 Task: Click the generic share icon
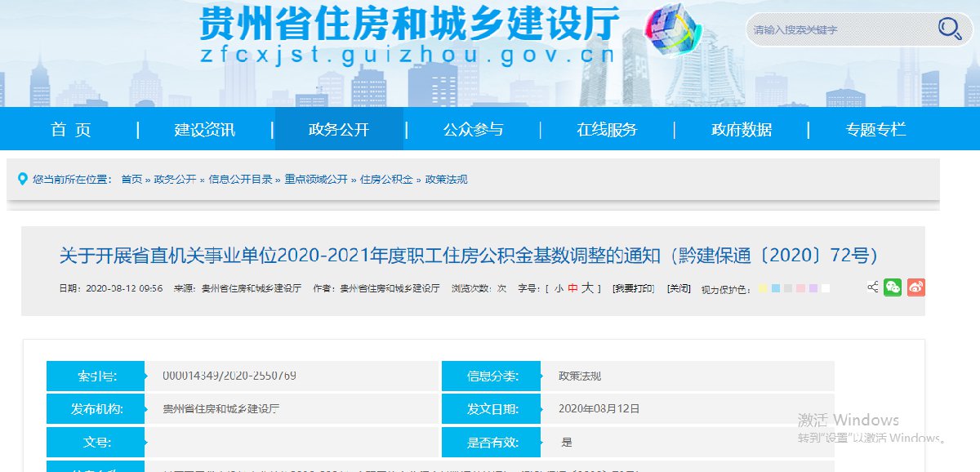(872, 287)
